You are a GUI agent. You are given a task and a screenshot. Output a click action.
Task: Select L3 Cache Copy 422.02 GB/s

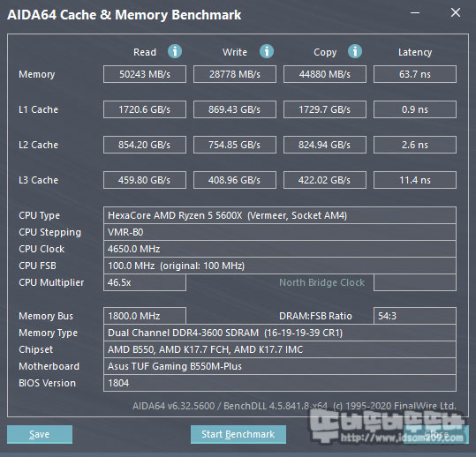point(325,180)
